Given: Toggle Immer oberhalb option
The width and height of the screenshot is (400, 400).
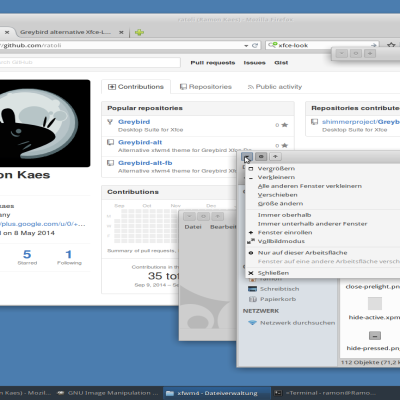Looking at the screenshot, I should click(x=322, y=215).
